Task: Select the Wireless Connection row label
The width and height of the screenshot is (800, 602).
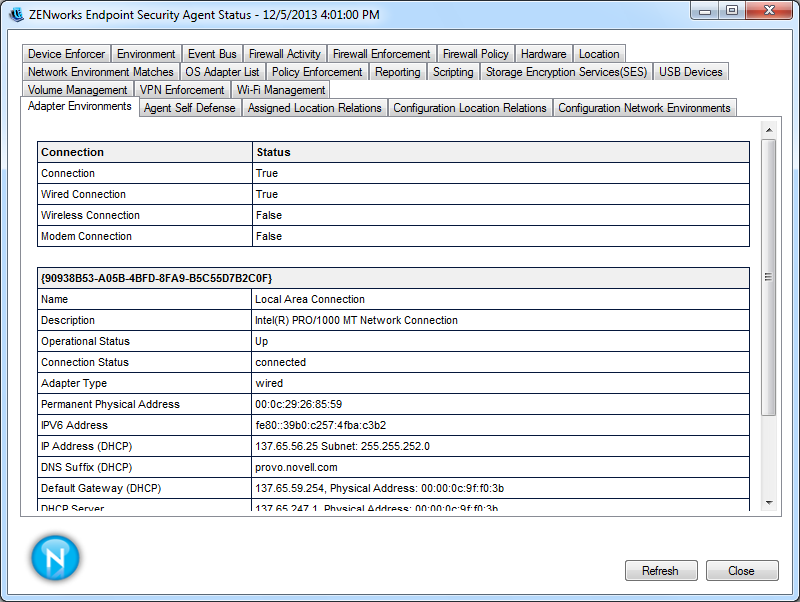Action: [x=90, y=215]
